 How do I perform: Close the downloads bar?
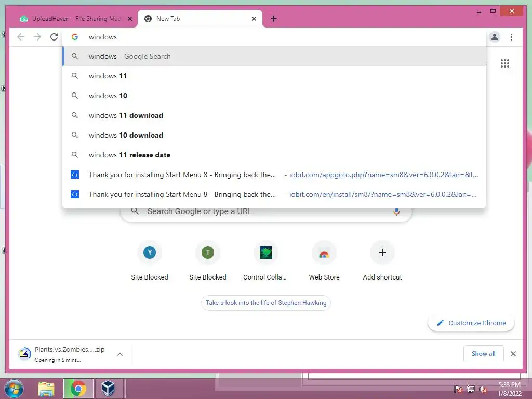513,354
